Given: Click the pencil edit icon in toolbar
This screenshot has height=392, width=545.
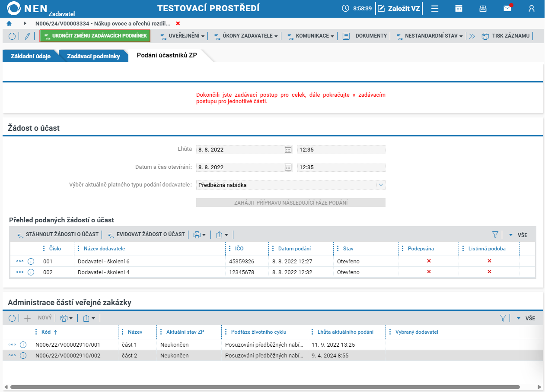Looking at the screenshot, I should pos(27,36).
